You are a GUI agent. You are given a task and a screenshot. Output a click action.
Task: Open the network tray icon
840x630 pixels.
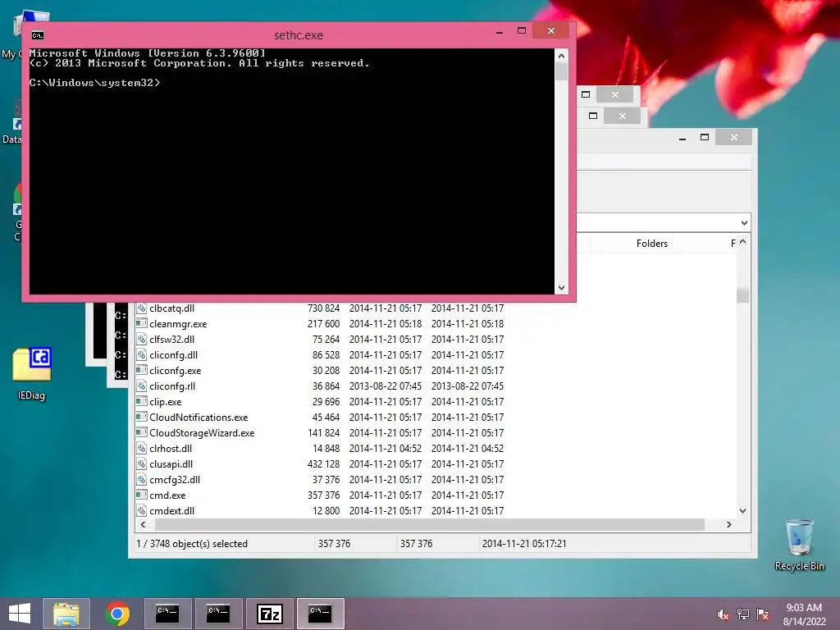coord(743,614)
